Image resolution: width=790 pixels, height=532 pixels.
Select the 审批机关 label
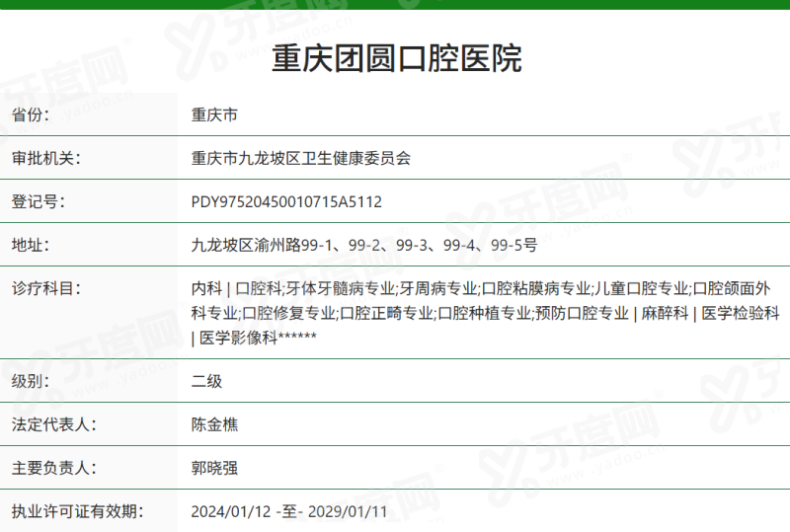click(45, 158)
